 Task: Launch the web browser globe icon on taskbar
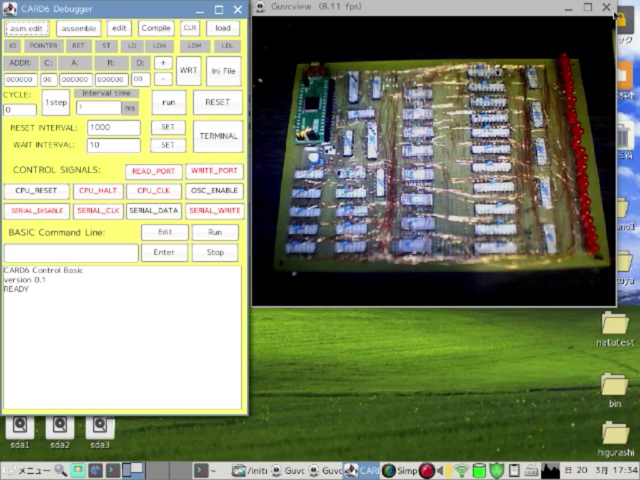pyautogui.click(x=95, y=471)
